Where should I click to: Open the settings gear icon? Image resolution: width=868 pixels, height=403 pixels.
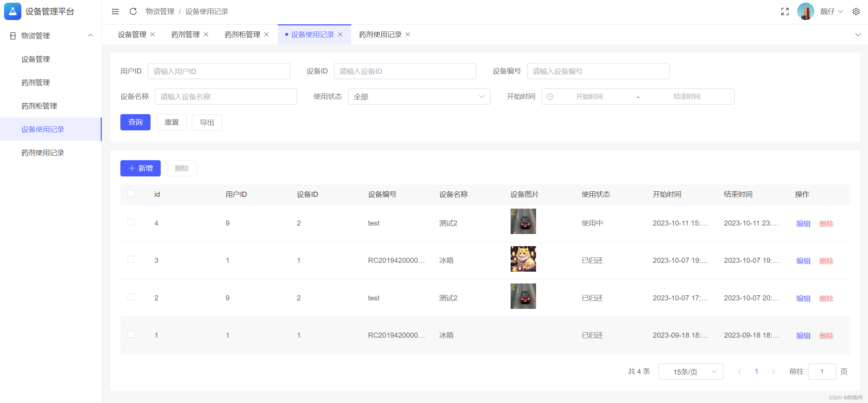click(x=856, y=12)
